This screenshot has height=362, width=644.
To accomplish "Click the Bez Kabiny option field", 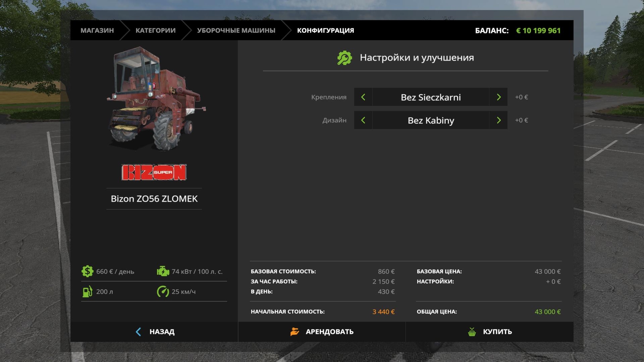I will [430, 120].
